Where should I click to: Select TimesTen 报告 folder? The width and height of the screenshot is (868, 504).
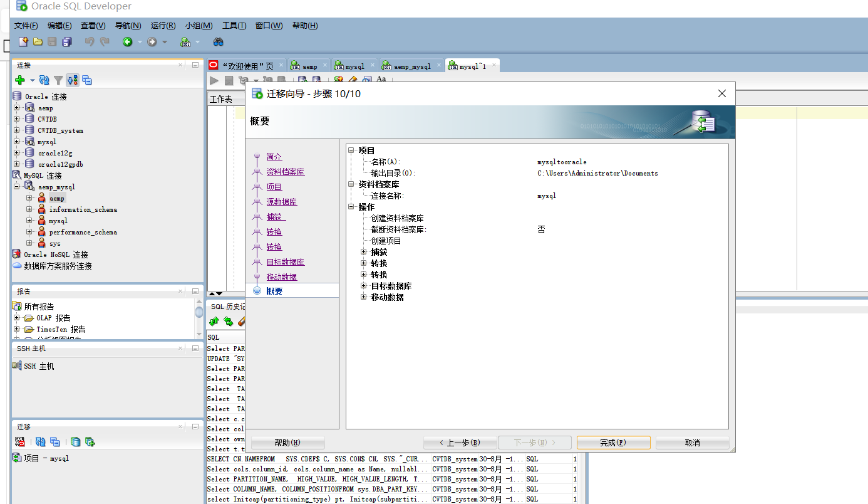click(61, 329)
